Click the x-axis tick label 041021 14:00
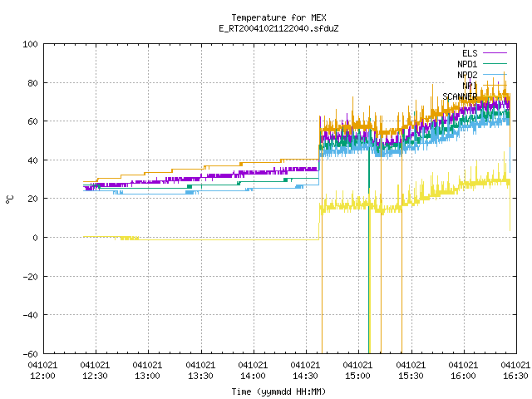Screen dimensions: 532x399 click(253, 371)
